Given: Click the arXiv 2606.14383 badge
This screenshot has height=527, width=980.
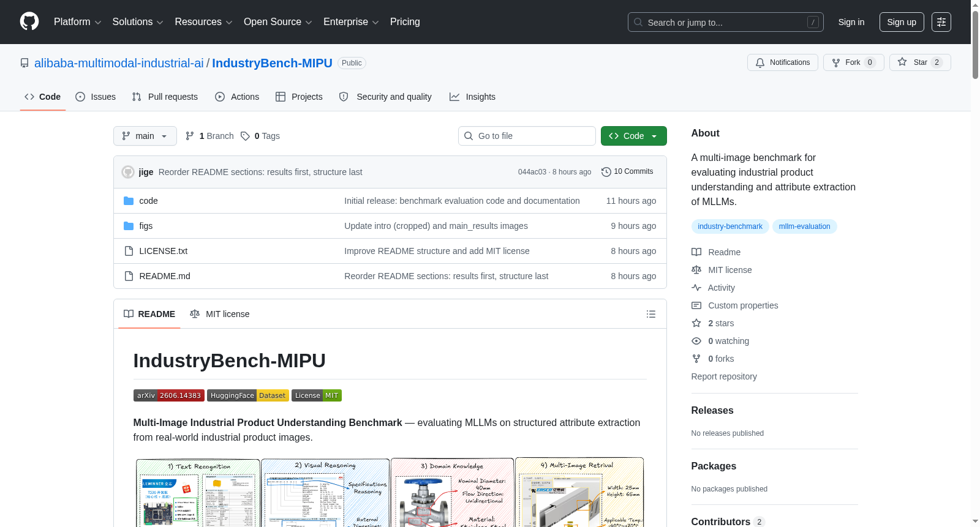Looking at the screenshot, I should tap(169, 395).
